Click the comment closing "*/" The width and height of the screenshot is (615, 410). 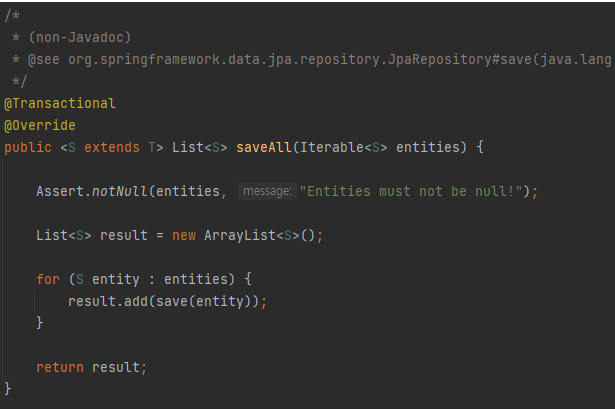click(x=19, y=82)
